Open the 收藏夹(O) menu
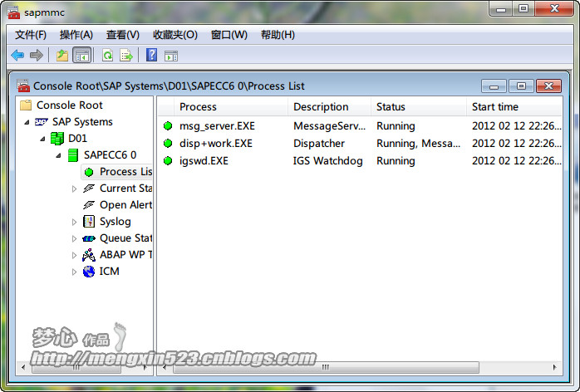 (x=175, y=35)
